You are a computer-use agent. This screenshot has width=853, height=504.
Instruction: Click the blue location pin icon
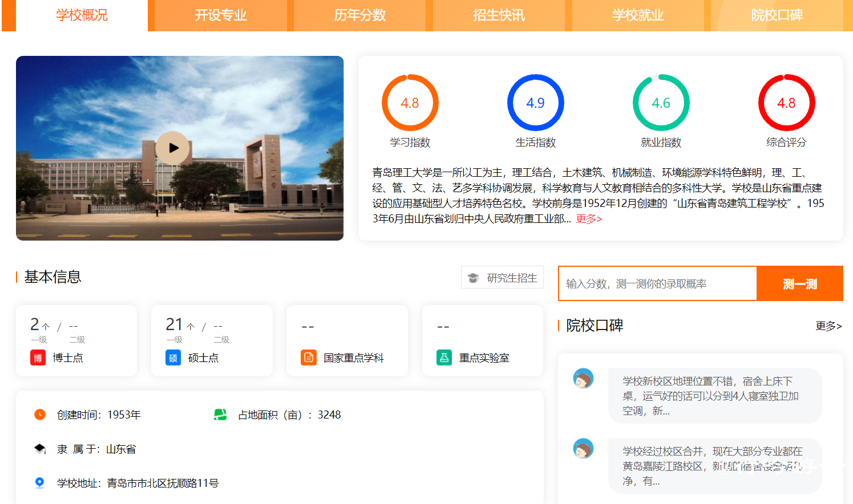39,483
